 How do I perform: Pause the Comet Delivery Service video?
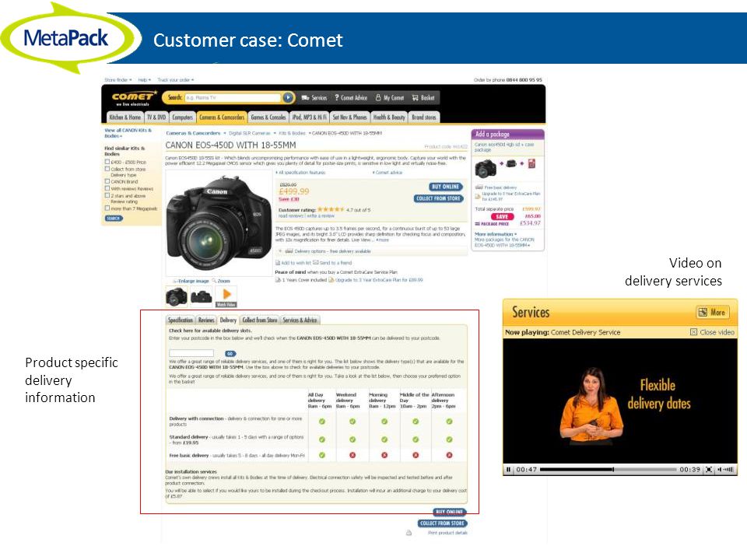508,470
